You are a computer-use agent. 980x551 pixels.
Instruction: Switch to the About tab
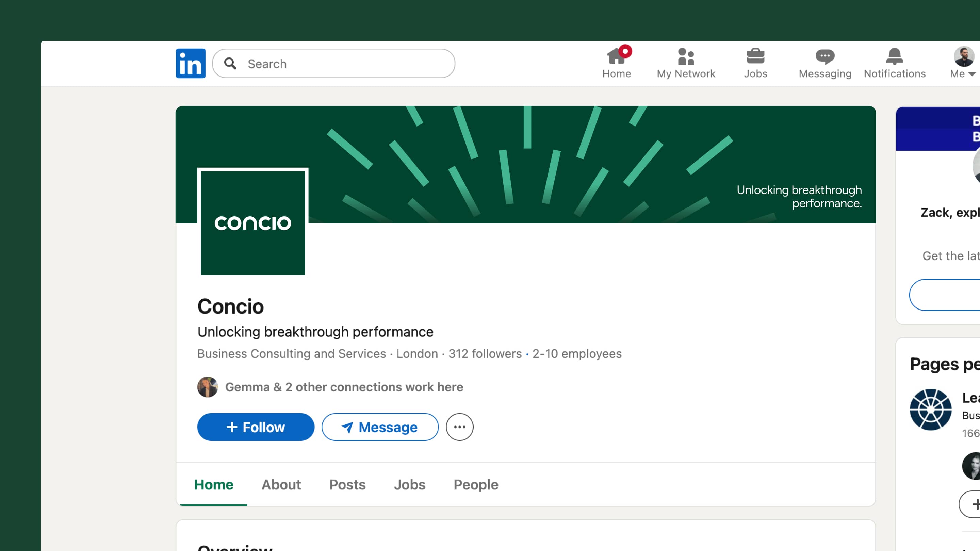tap(281, 484)
